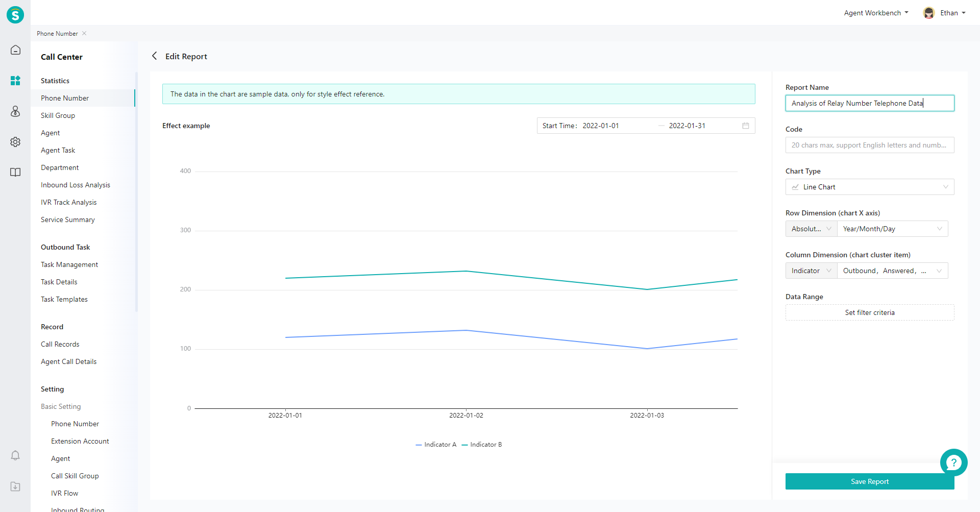The image size is (980, 512).
Task: Open the contacts person icon in left rail
Action: (x=15, y=111)
